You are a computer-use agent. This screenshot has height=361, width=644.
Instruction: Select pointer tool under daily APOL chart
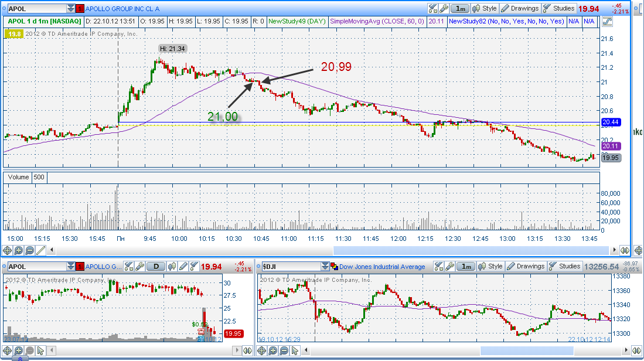(x=40, y=350)
